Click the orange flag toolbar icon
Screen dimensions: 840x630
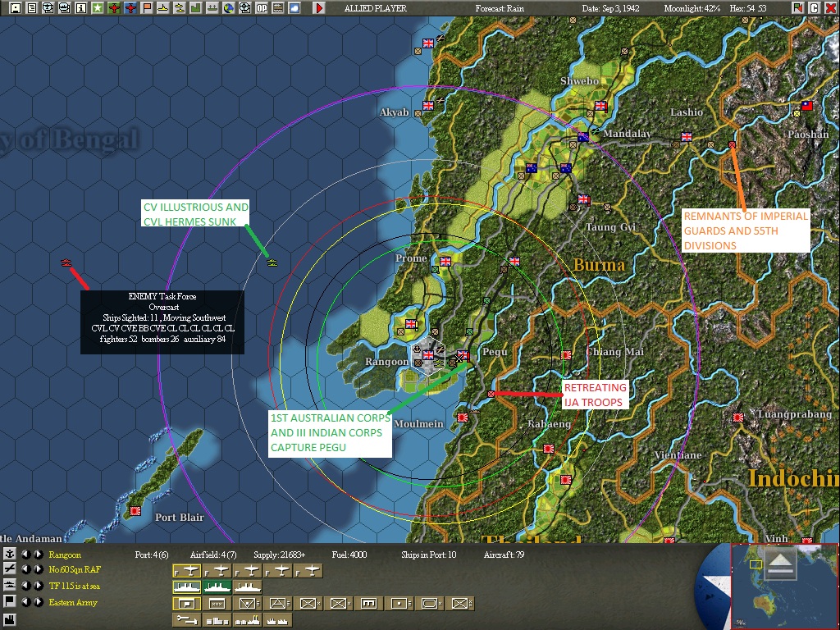coord(147,8)
